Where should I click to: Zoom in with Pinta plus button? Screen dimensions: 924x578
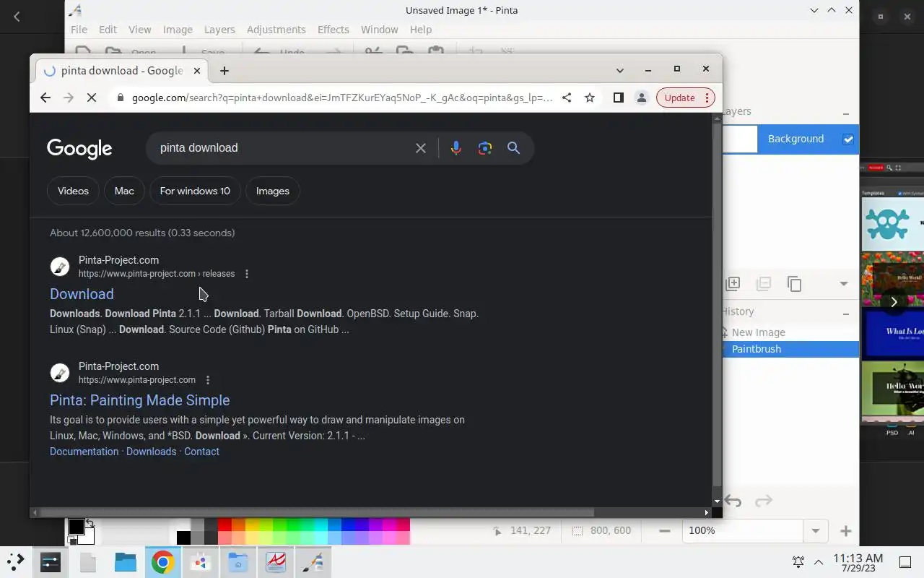click(x=846, y=531)
